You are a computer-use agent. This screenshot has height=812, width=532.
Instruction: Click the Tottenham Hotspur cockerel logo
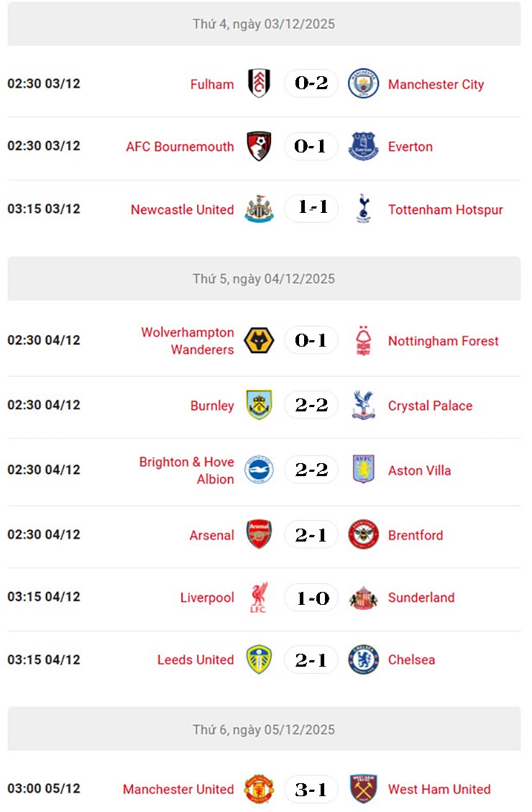(363, 209)
